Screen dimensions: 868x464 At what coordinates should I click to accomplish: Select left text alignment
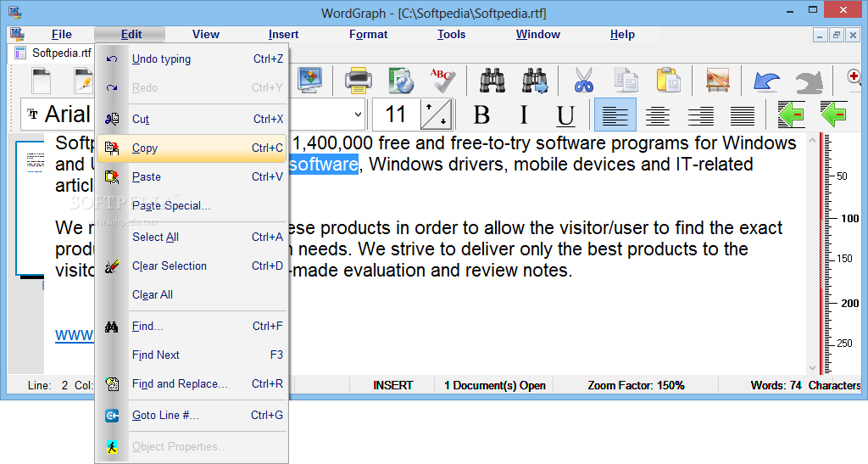pyautogui.click(x=615, y=115)
